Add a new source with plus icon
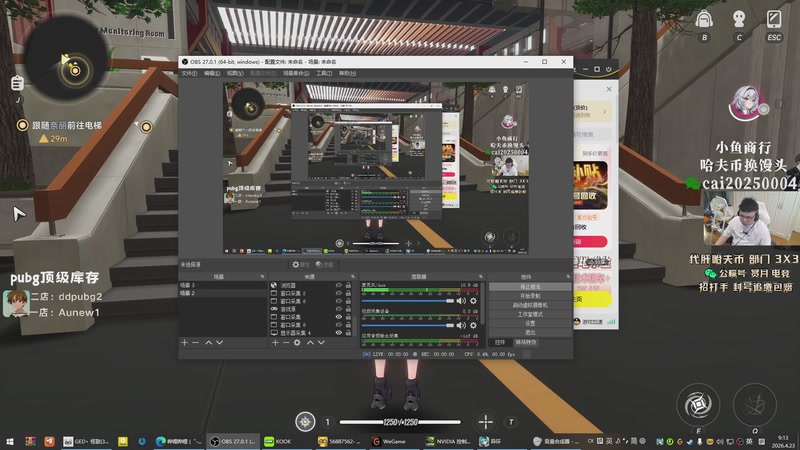 click(x=275, y=343)
